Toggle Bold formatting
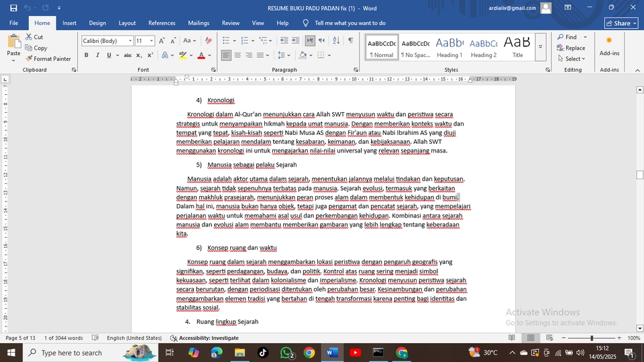This screenshot has height=362, width=644. (87, 55)
